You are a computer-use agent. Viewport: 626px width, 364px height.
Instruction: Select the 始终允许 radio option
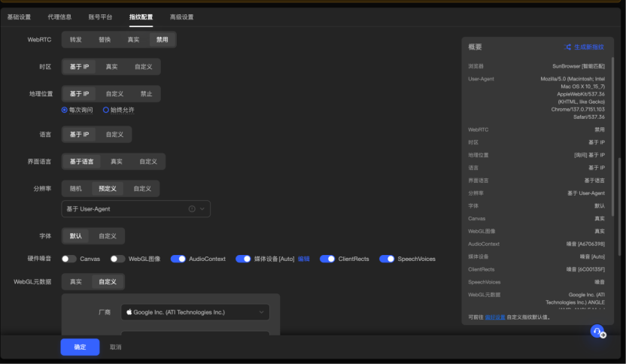tap(106, 110)
